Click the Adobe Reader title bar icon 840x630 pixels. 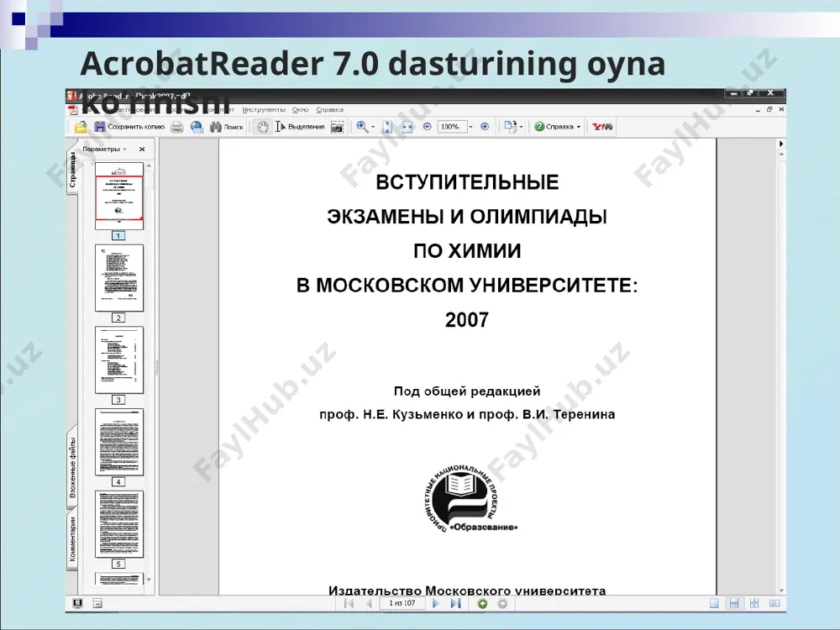point(71,96)
